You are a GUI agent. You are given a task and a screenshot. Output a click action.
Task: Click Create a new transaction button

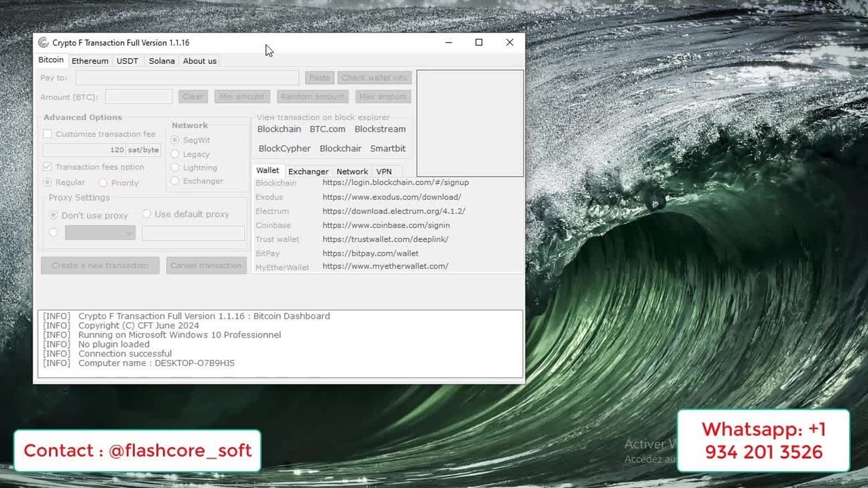click(100, 266)
